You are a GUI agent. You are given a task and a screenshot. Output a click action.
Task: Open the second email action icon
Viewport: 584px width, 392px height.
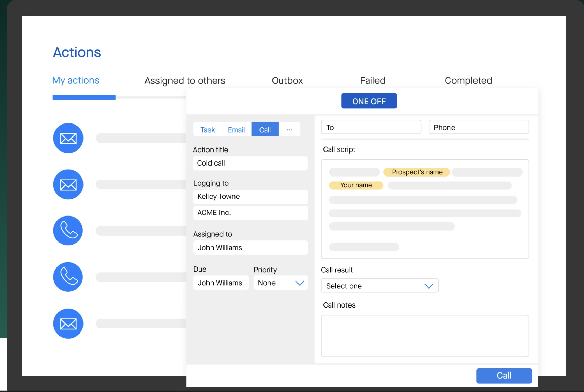68,185
